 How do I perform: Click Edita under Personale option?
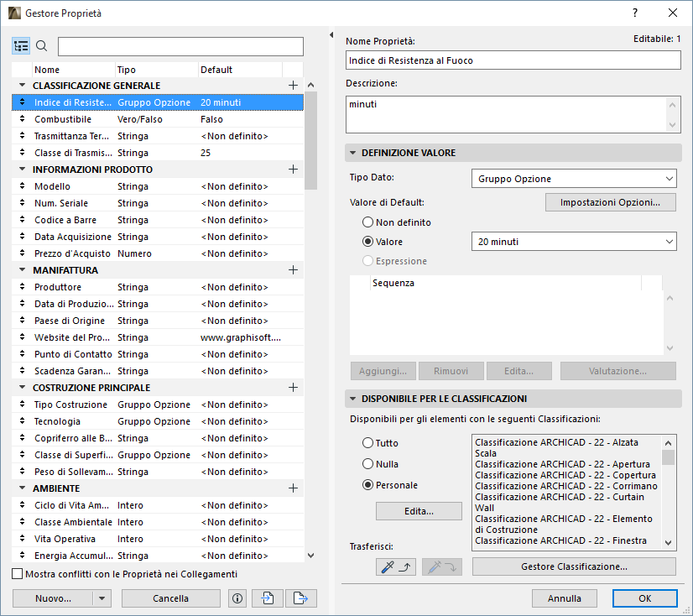419,511
